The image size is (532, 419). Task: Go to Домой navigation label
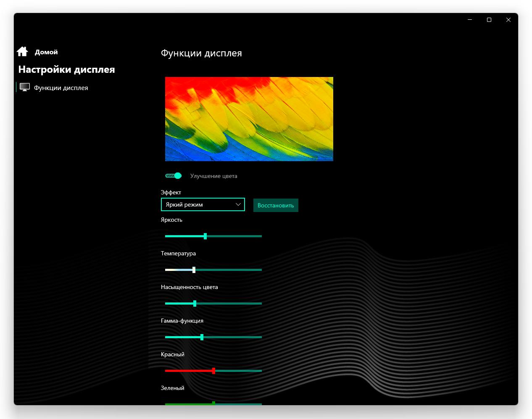[x=46, y=52]
